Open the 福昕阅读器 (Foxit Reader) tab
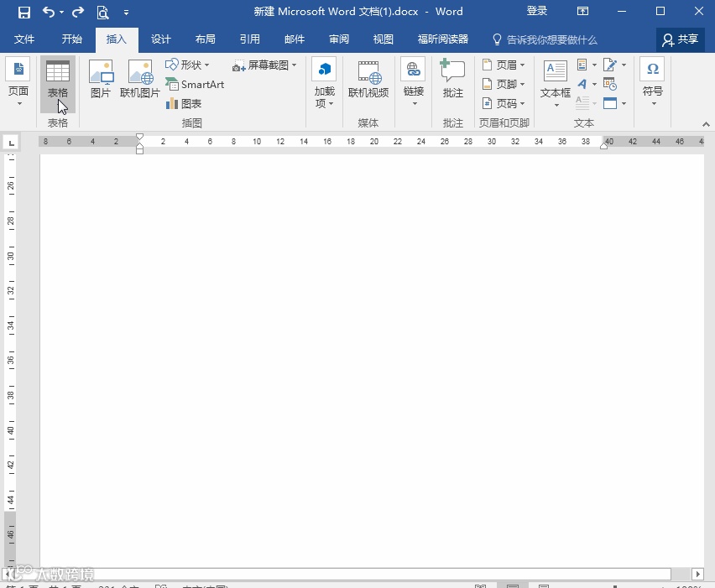Screen dimensions: 715x588 point(443,39)
